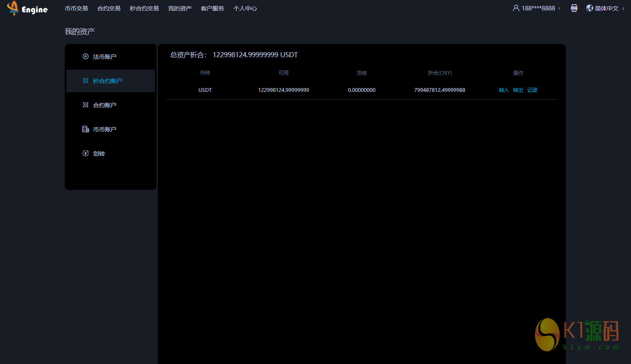Screen dimensions: 631x364
Task: Expand the 简体中文 language chevron
Action: point(623,8)
